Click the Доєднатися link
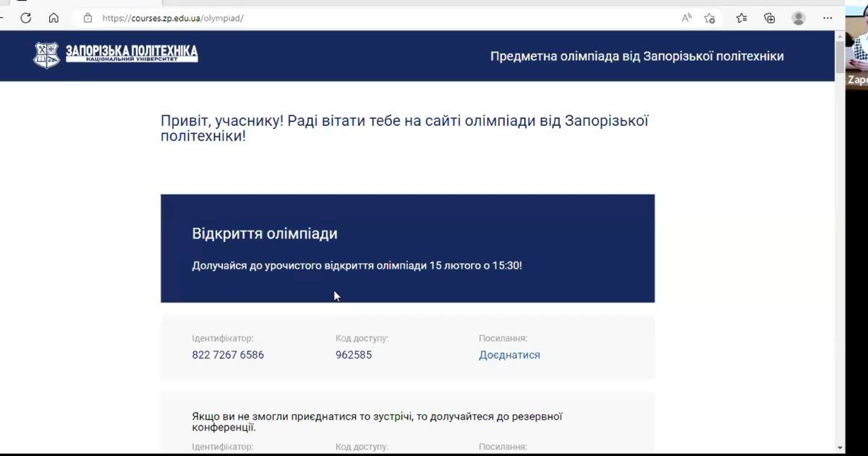 [509, 355]
